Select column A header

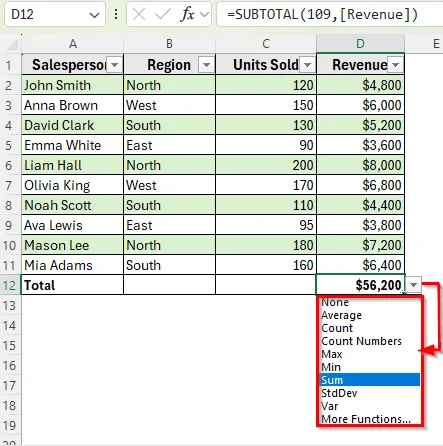pyautogui.click(x=73, y=44)
